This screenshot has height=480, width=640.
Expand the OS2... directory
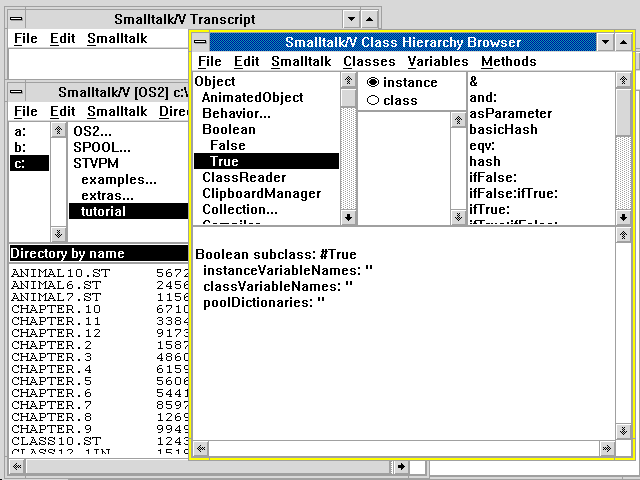tap(92, 131)
